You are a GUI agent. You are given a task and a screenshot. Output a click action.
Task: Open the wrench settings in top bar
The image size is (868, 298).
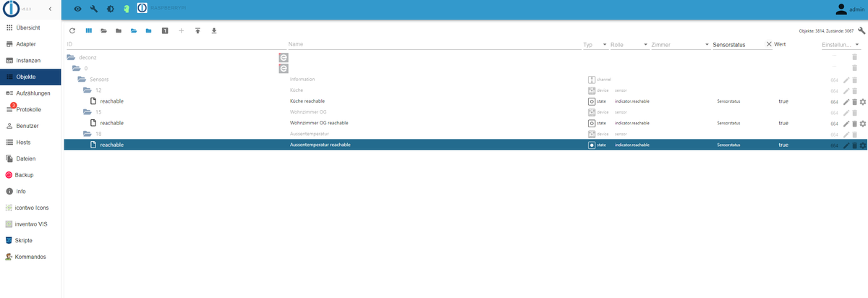94,9
